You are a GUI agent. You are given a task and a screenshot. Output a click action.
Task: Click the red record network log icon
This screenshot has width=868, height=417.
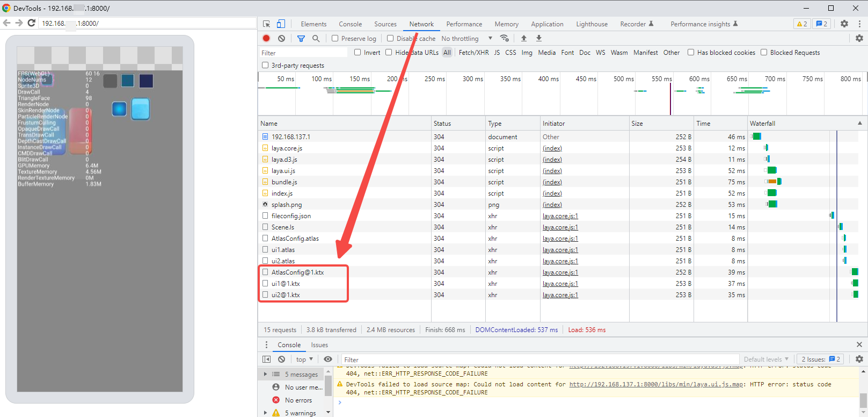[266, 38]
